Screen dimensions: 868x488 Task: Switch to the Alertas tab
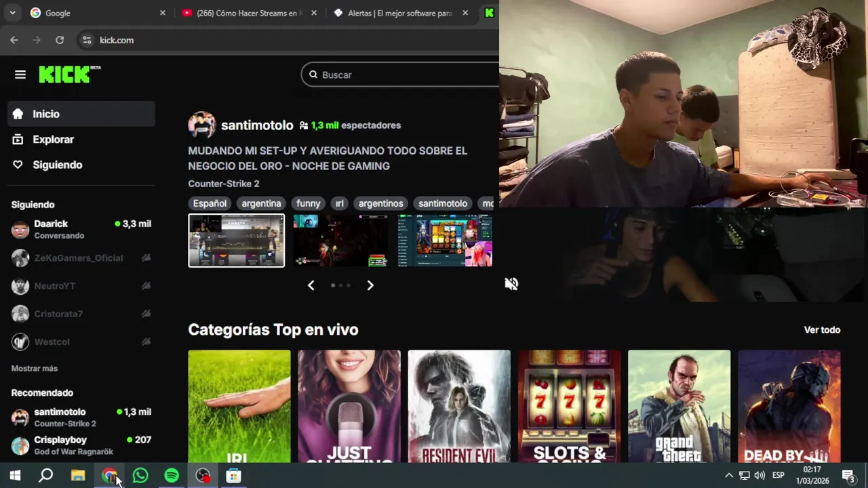[x=400, y=13]
